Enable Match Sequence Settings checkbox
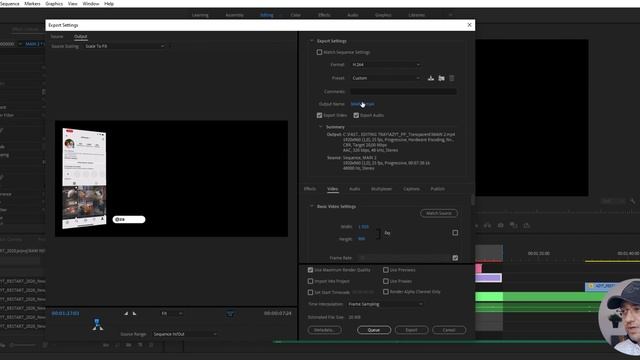The image size is (640, 360). tap(319, 52)
